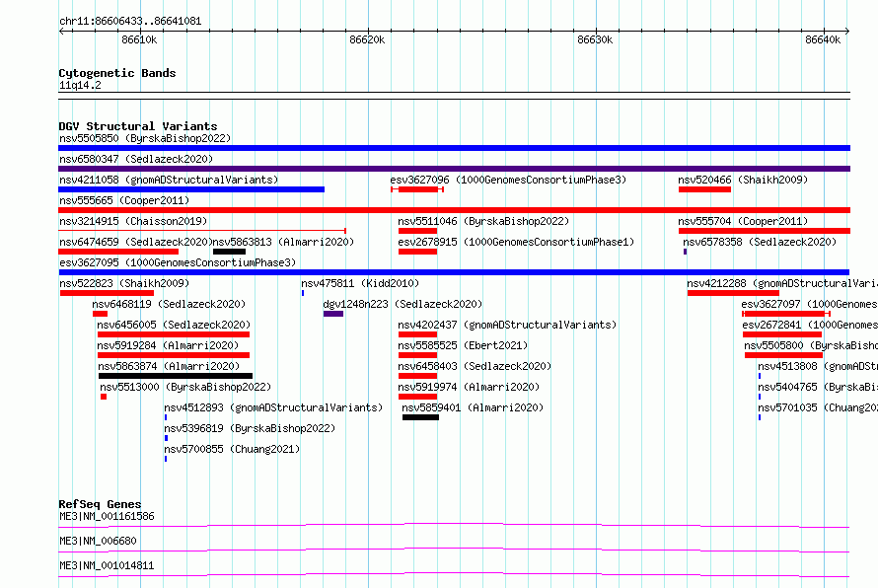The image size is (878, 588).
Task: Click nsv3214915 (Chaisson2019) label
Action: [133, 221]
